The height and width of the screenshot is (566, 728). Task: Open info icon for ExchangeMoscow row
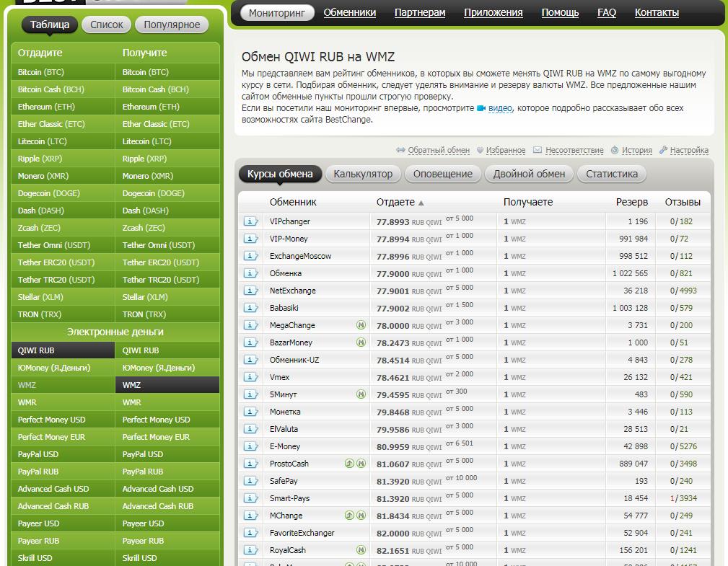[x=250, y=256]
